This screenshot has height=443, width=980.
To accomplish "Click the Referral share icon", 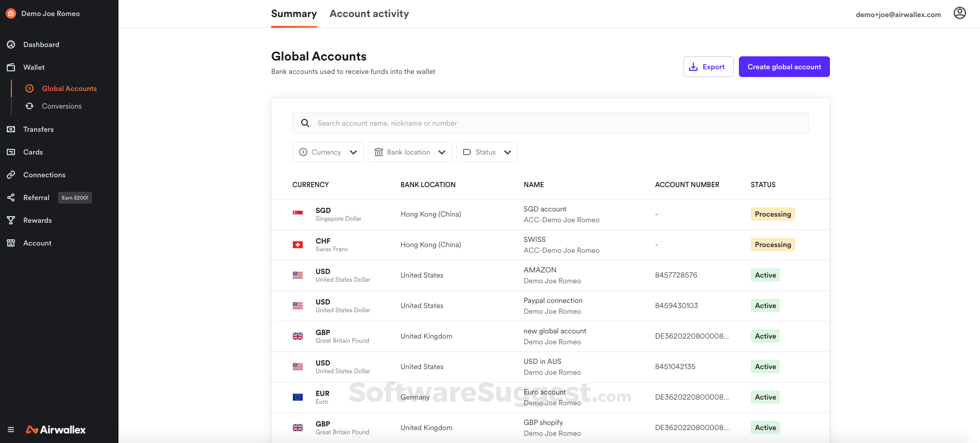I will coord(11,197).
